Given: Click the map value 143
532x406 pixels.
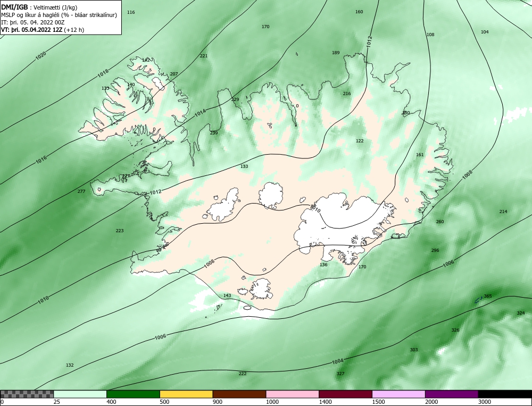Looking at the screenshot, I should (x=227, y=295).
